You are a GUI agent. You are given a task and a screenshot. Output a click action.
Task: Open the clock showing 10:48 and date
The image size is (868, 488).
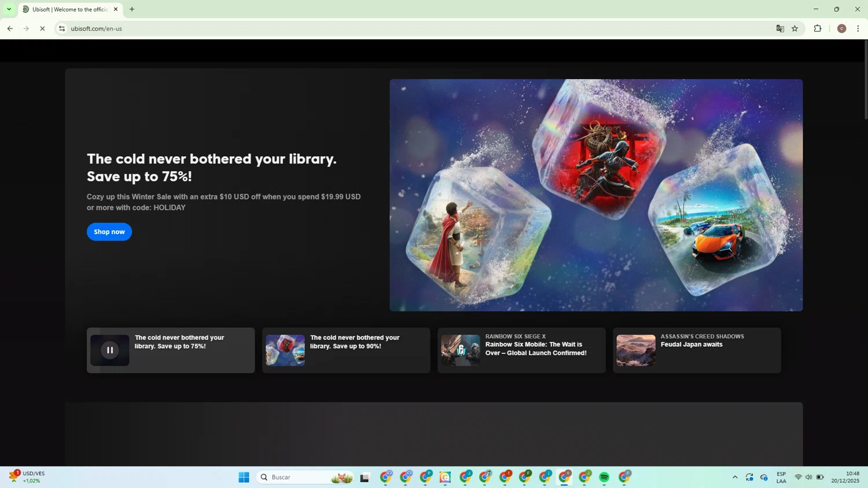(x=845, y=477)
